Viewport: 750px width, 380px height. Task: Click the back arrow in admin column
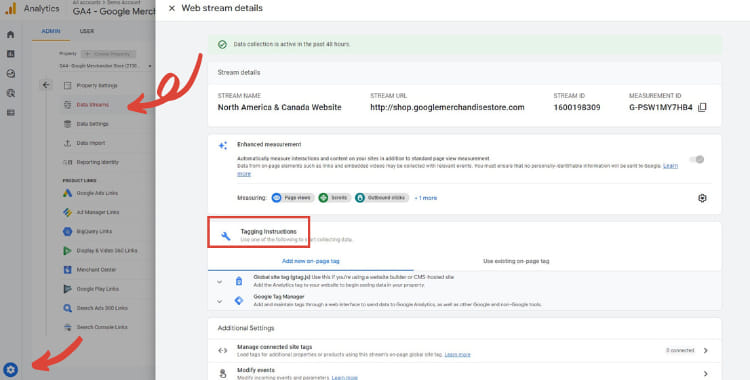tap(46, 85)
